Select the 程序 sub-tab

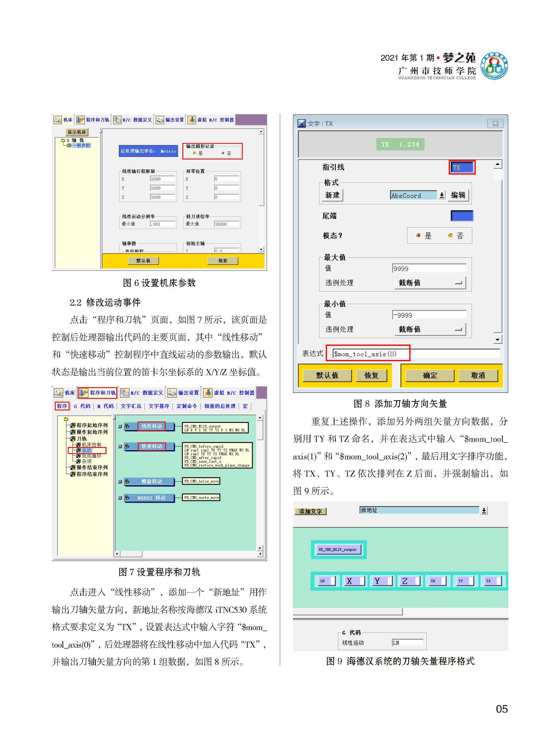[x=62, y=406]
